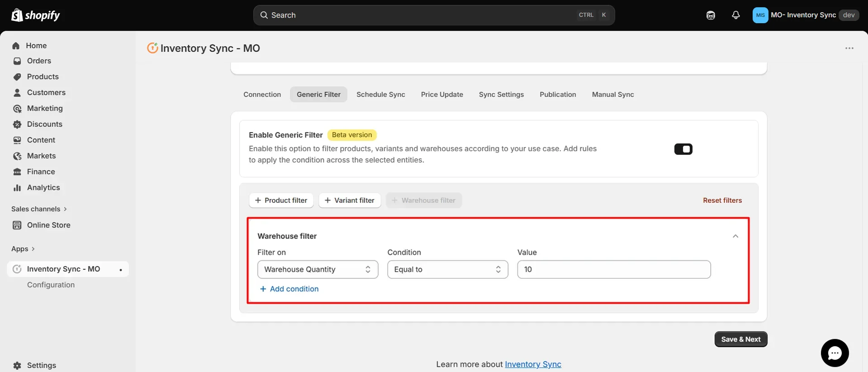Collapse the Warehouse filter section
Viewport: 868px width, 372px height.
pos(735,236)
